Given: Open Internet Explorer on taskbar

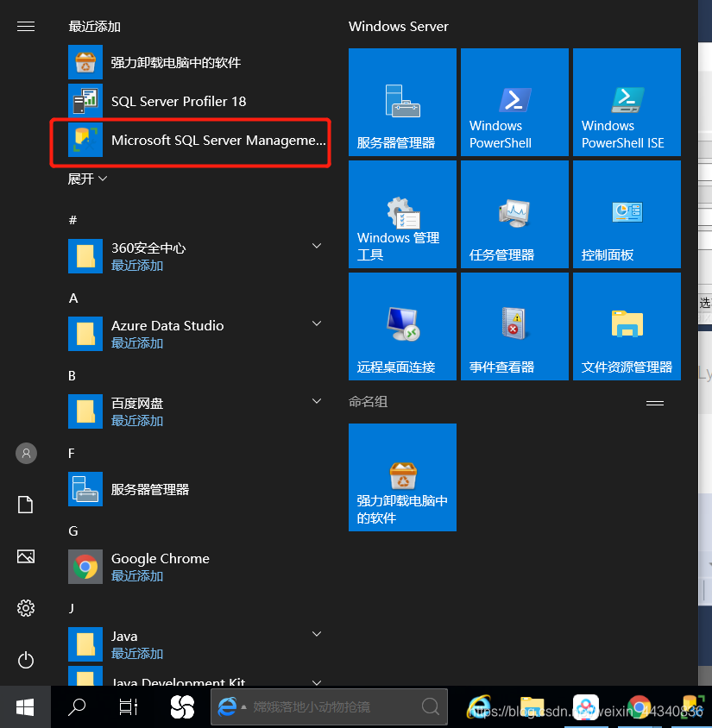Looking at the screenshot, I should 479,707.
